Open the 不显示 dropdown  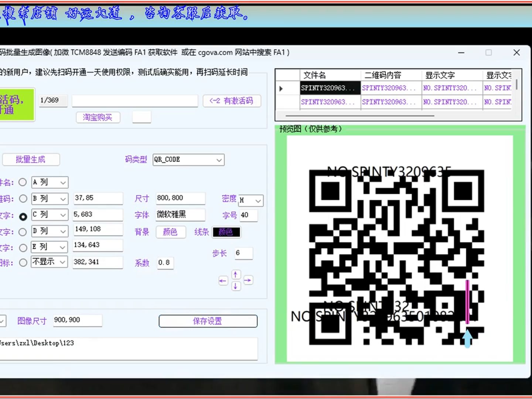[50, 262]
